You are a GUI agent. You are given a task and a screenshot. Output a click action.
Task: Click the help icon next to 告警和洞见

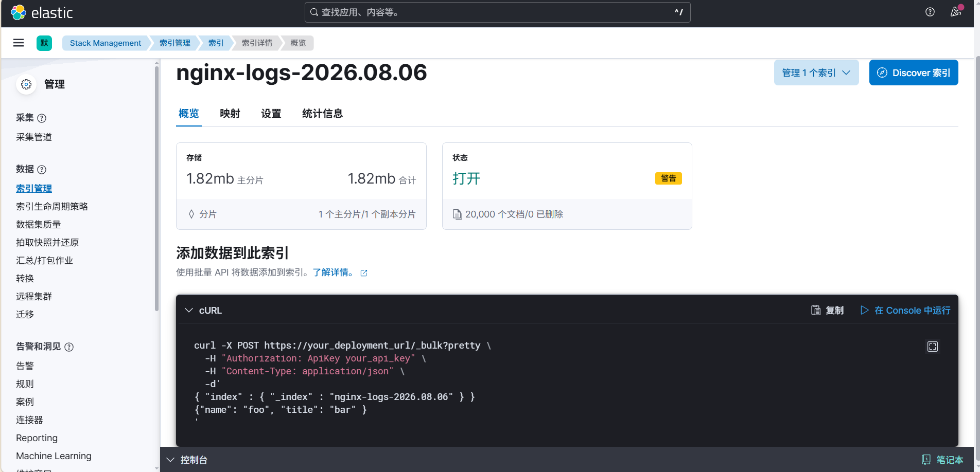tap(69, 347)
